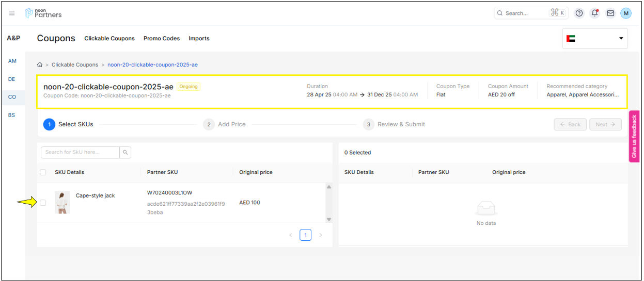644x281 pixels.
Task: Open the notifications bell
Action: (x=594, y=13)
